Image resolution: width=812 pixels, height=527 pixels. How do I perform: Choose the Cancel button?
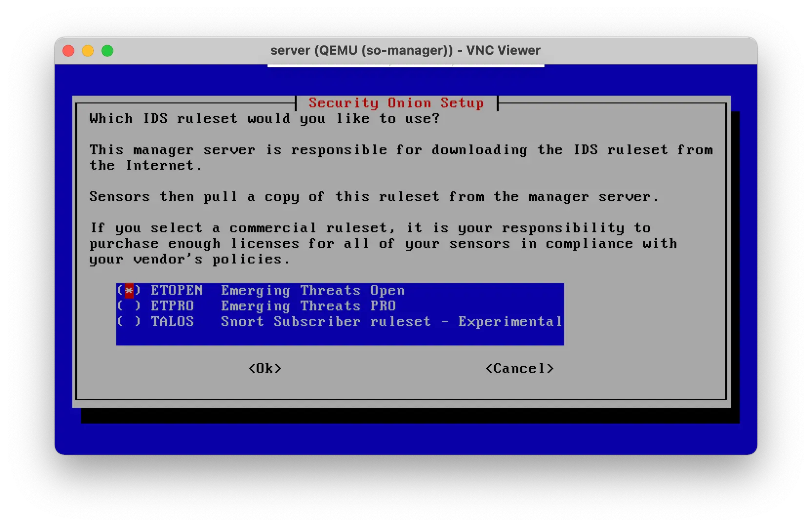click(520, 368)
